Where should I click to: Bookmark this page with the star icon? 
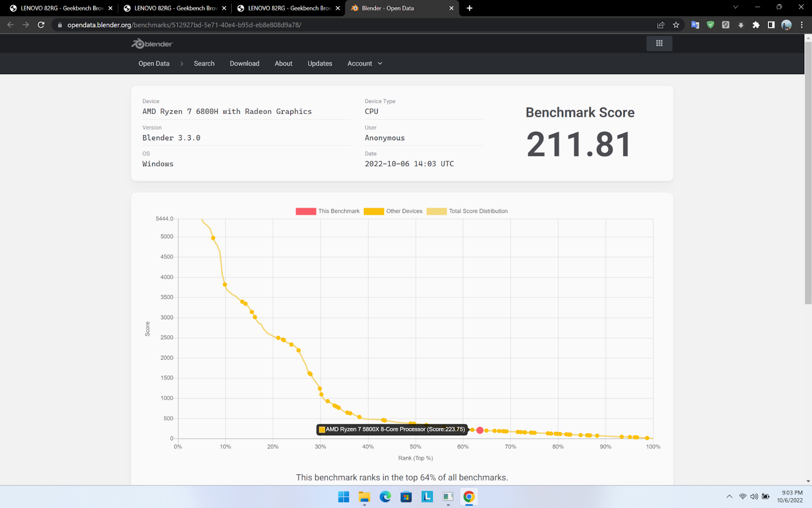click(676, 25)
